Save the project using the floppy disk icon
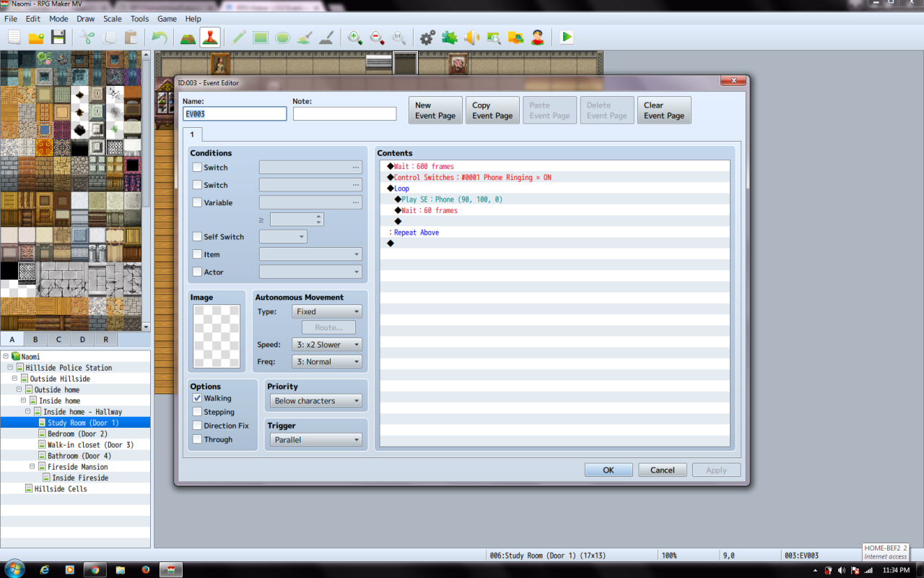 point(58,38)
